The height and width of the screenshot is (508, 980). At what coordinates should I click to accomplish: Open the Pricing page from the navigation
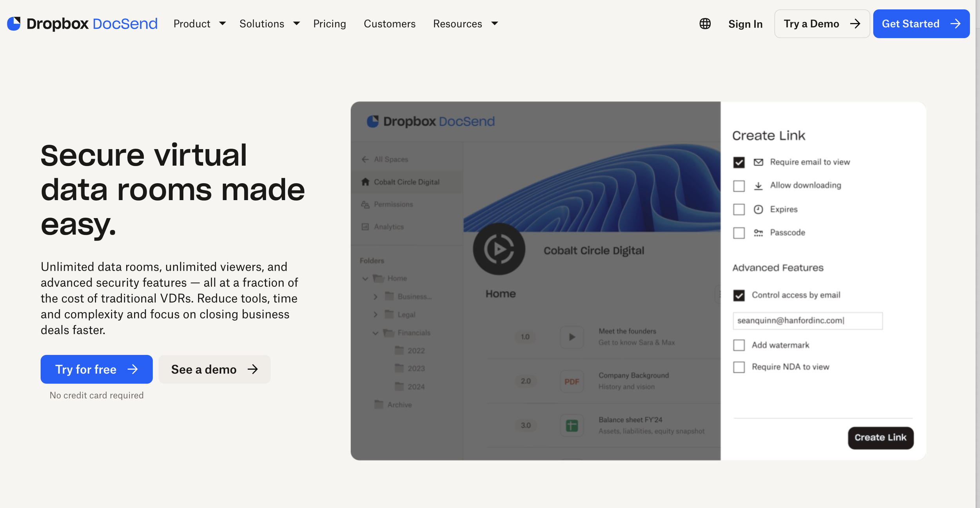pyautogui.click(x=329, y=24)
